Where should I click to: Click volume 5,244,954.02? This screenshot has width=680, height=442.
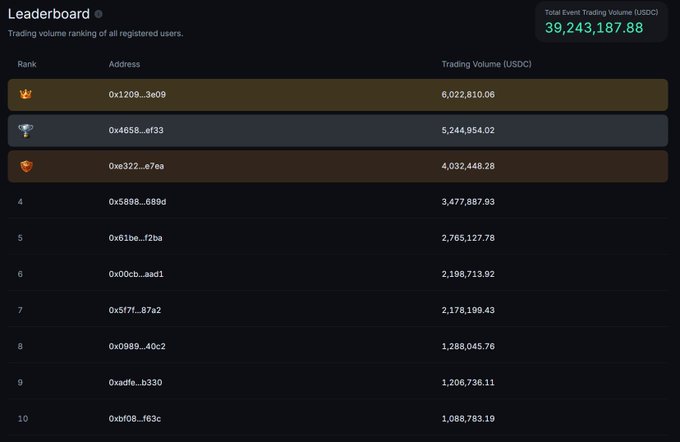point(468,130)
